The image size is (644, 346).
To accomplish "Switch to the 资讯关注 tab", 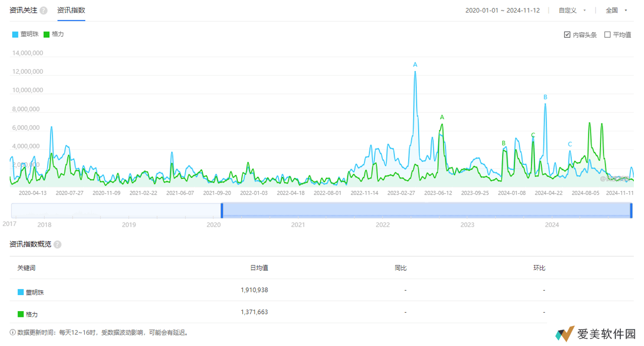I will point(23,10).
